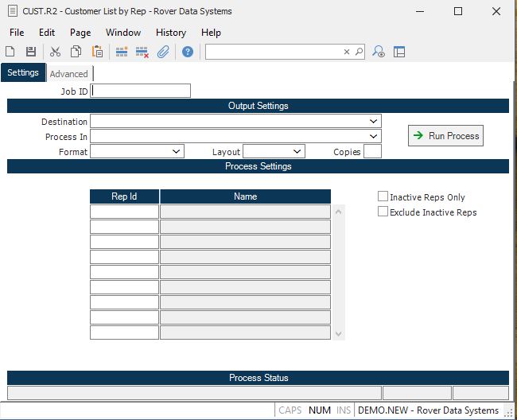Click the Save icon in toolbar
The width and height of the screenshot is (517, 420).
[x=30, y=52]
